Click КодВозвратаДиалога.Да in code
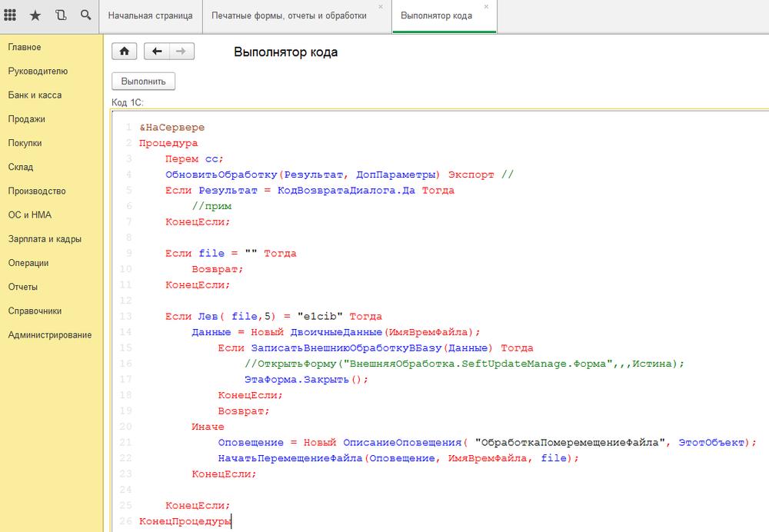The height and width of the screenshot is (532, 769). point(346,190)
